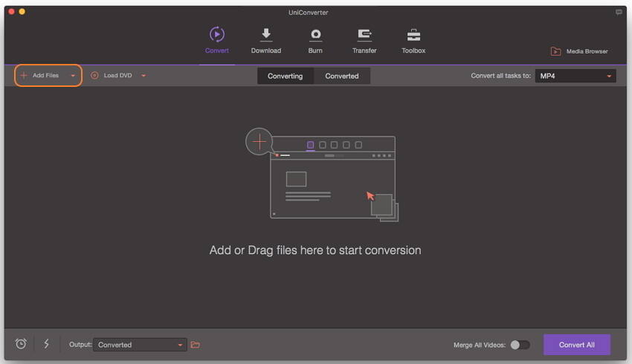Click the red close window button
The height and width of the screenshot is (364, 632).
pyautogui.click(x=12, y=12)
